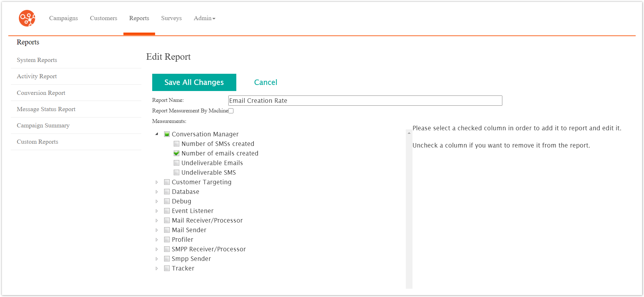Screen dimensions: 644x297
Task: Uncheck Number of emails created
Action: (x=177, y=153)
